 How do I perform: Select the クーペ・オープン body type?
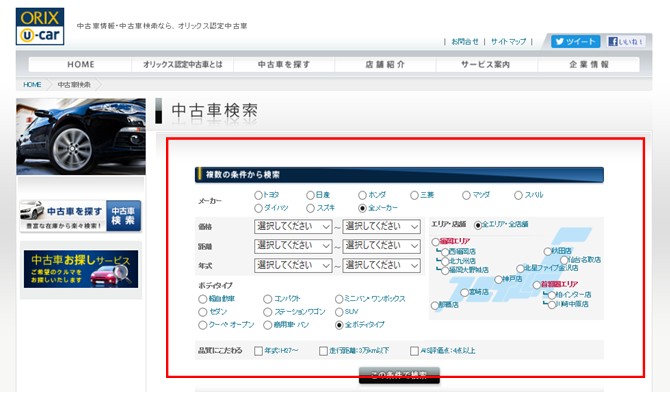[203, 325]
